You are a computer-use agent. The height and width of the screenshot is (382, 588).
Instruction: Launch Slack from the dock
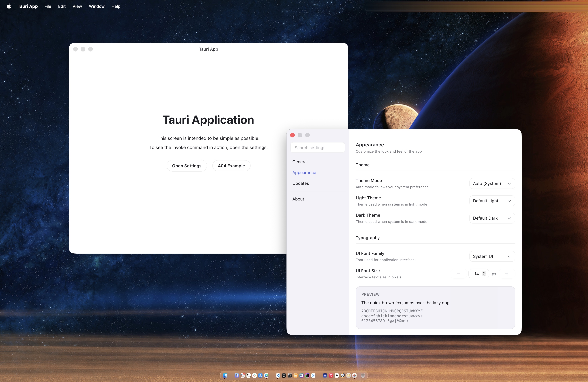(254, 375)
